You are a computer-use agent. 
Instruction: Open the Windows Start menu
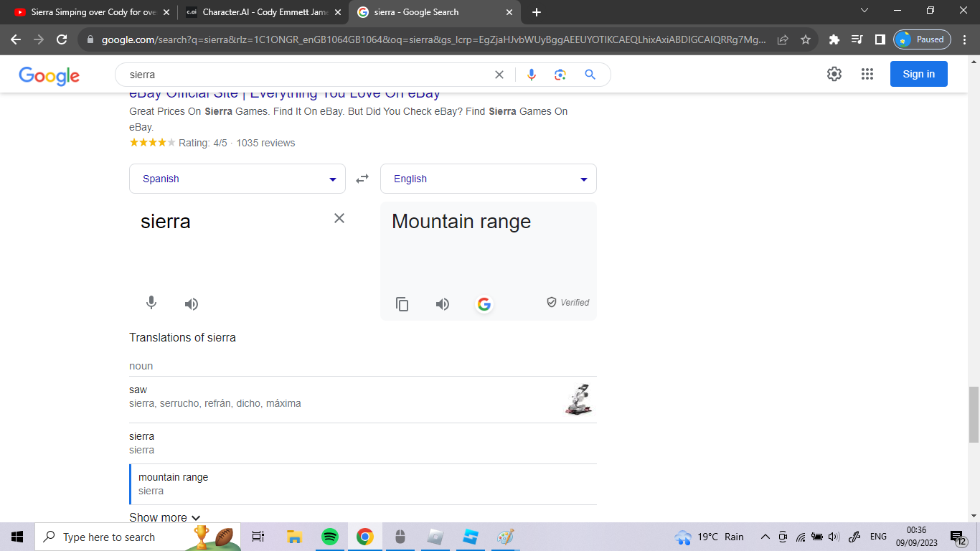coord(17,537)
